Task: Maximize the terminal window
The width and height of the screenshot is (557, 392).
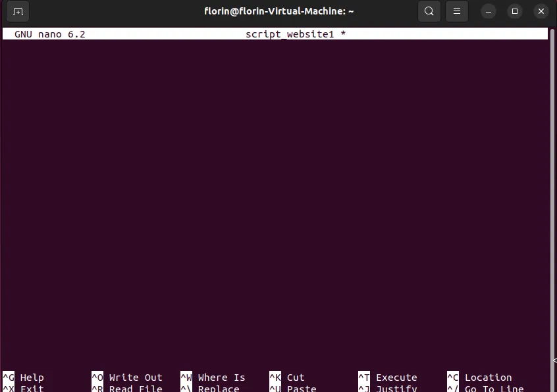Action: (x=515, y=11)
